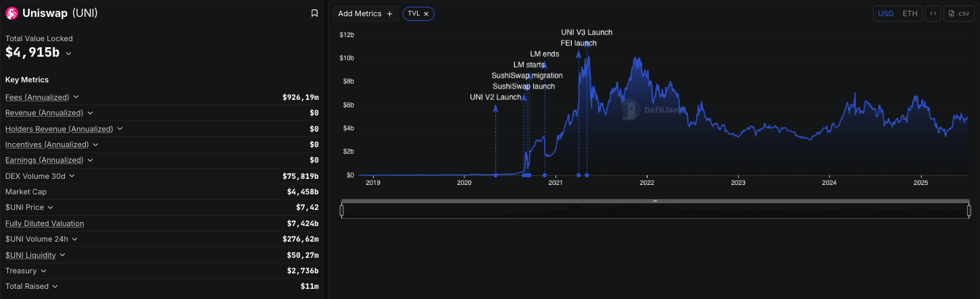Click the Key Metrics heading
The width and height of the screenshot is (980, 299).
pyautogui.click(x=27, y=80)
